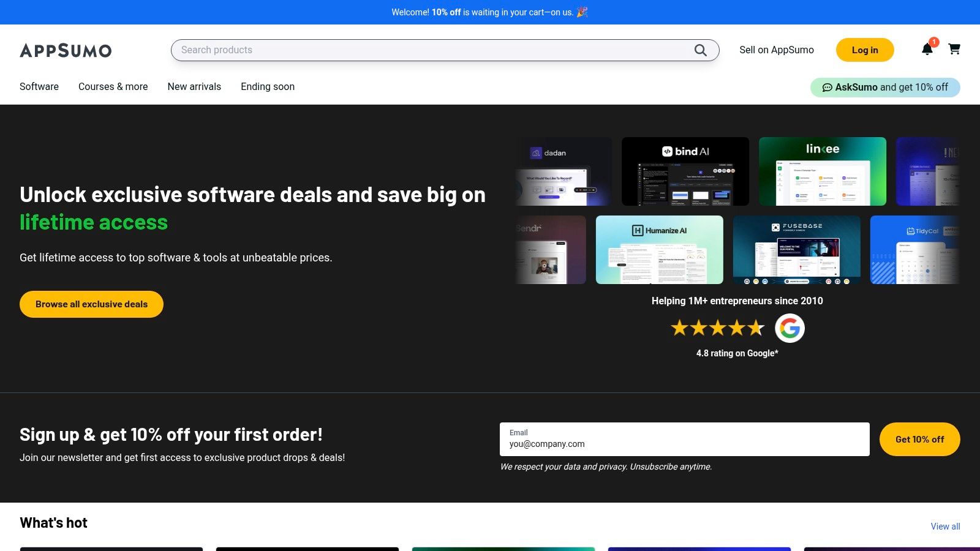Click the five-star rating graphic

pos(718,328)
